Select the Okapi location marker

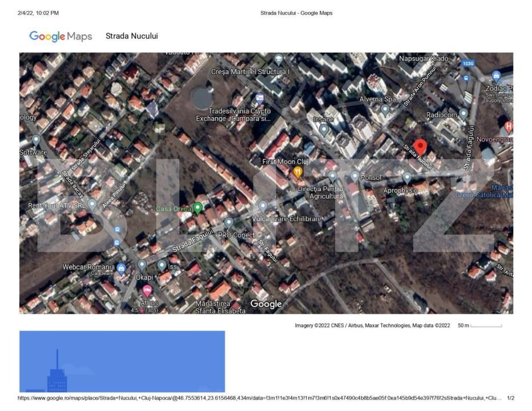point(142,265)
